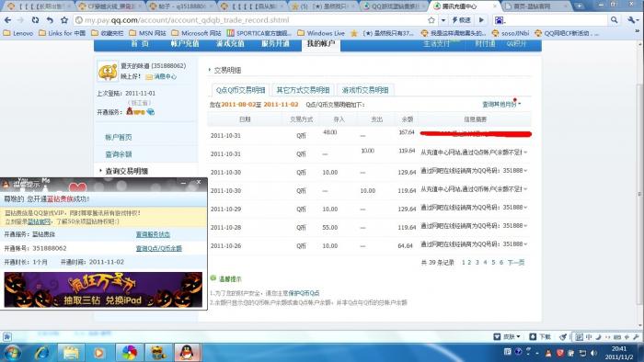Open the address bar history dropdown arrow
Screen dimensions: 644x362
click(443, 20)
